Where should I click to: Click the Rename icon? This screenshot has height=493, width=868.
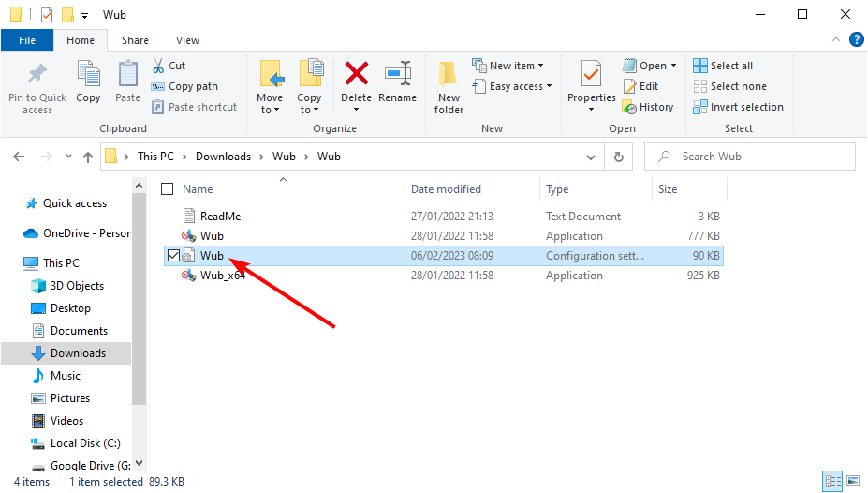(x=398, y=74)
